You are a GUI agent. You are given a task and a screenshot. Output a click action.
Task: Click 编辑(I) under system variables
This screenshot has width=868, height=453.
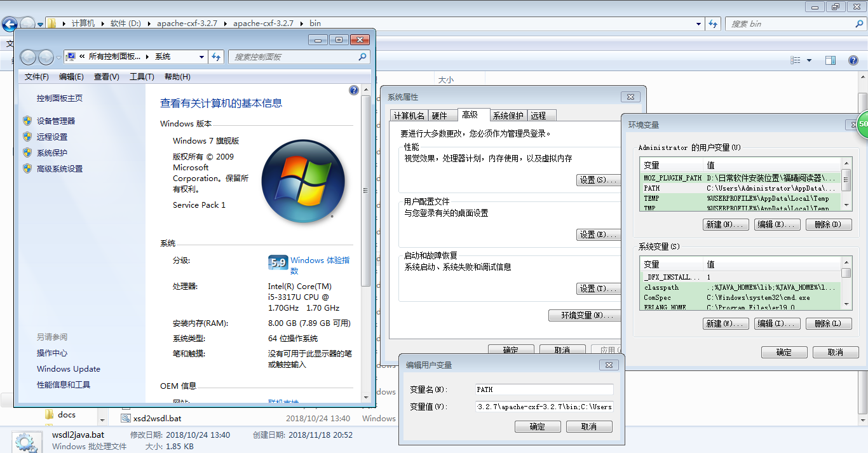(x=778, y=324)
